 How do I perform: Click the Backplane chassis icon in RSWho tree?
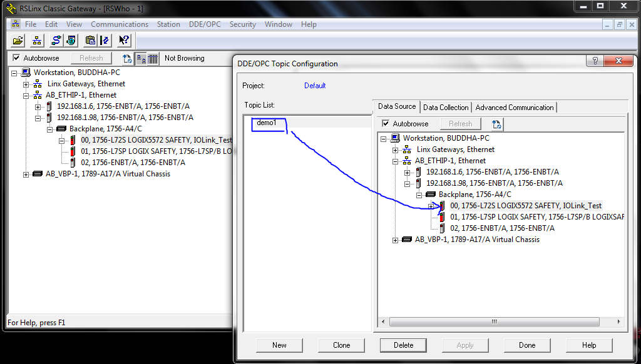(61, 129)
